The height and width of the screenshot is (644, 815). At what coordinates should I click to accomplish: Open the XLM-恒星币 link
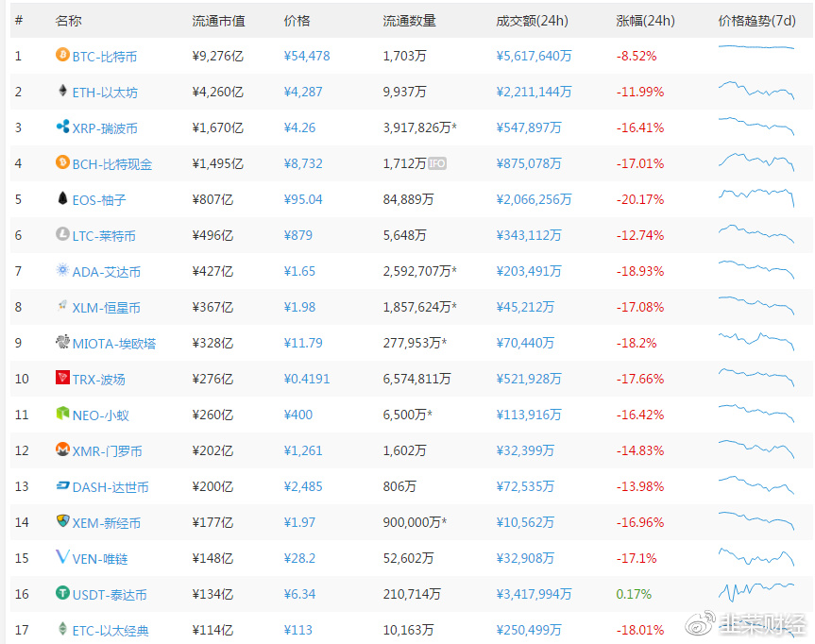point(107,308)
